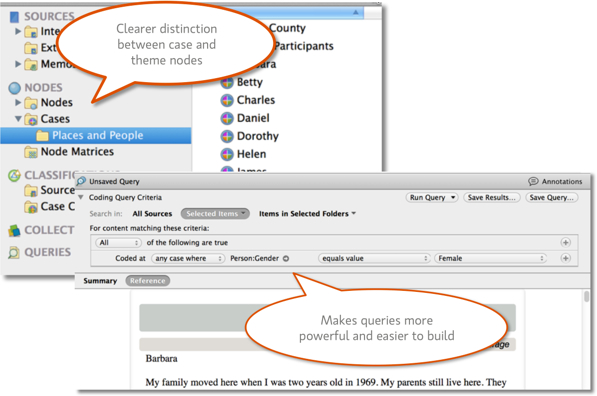The width and height of the screenshot is (597, 396).
Task: Open the COLLECT section
Action: [49, 230]
